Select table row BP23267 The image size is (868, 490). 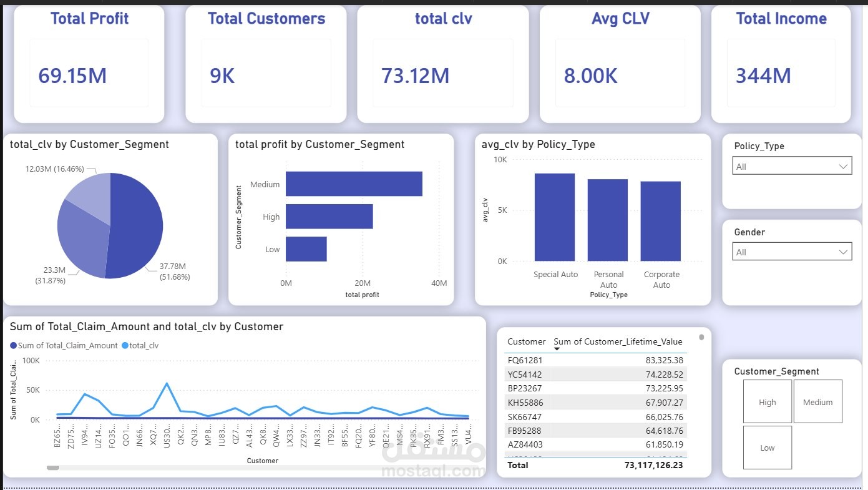tap(595, 388)
